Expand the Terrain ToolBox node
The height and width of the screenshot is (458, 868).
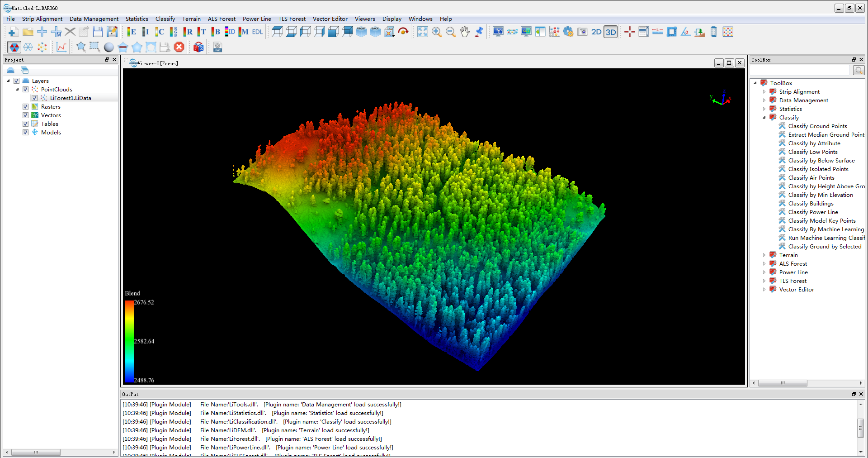(764, 255)
